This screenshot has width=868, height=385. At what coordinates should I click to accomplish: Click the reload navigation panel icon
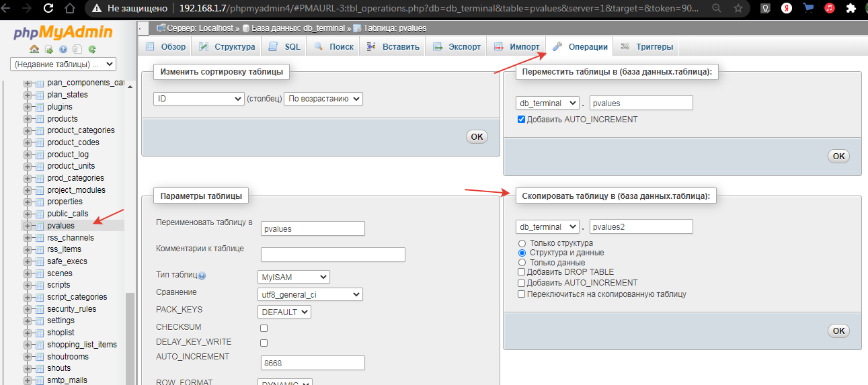91,49
